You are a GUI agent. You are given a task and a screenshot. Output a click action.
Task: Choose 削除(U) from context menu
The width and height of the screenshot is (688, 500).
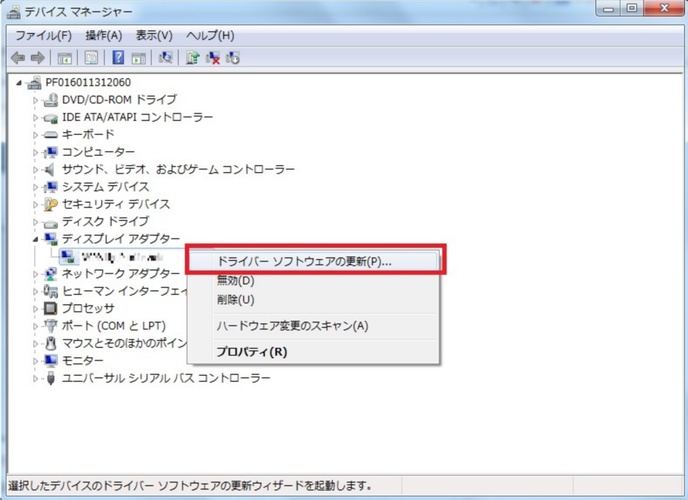pos(314,300)
